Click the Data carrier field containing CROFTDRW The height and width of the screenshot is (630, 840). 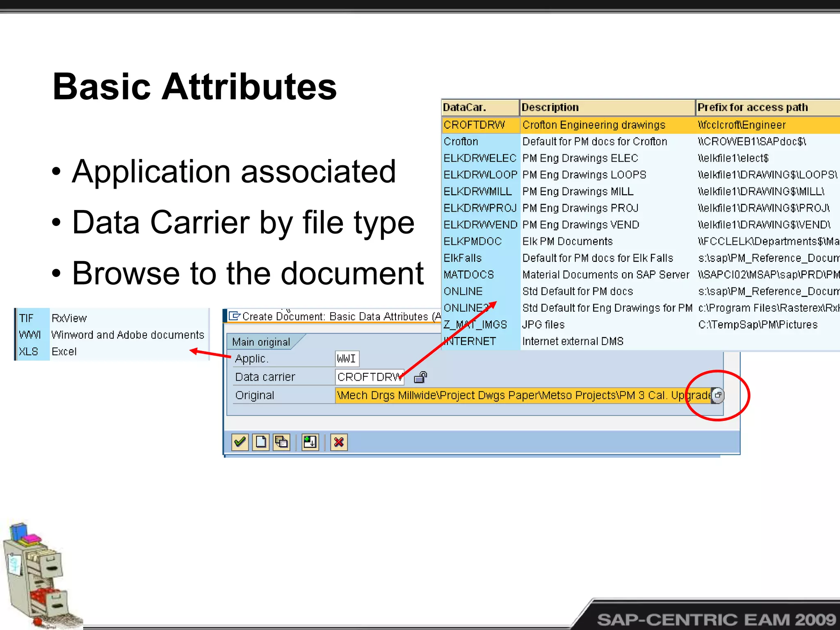tap(370, 377)
